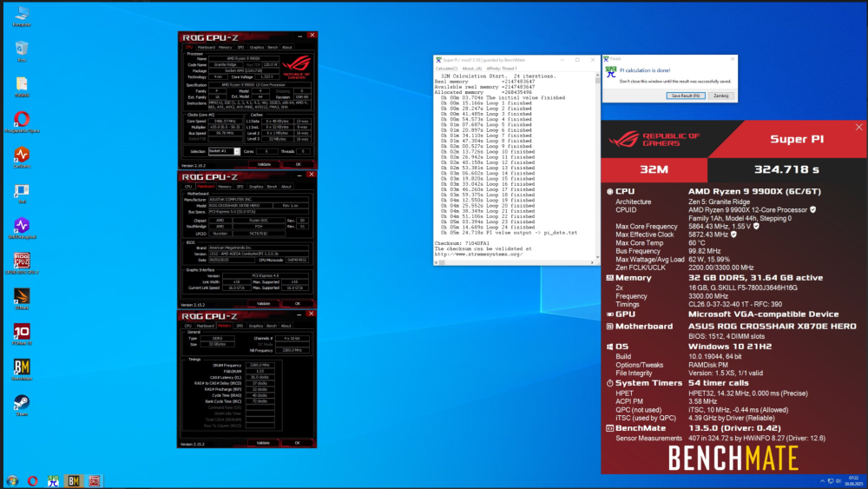The width and height of the screenshot is (868, 489).
Task: Click OS Windows logo in BenchMate panel
Action: (x=609, y=347)
